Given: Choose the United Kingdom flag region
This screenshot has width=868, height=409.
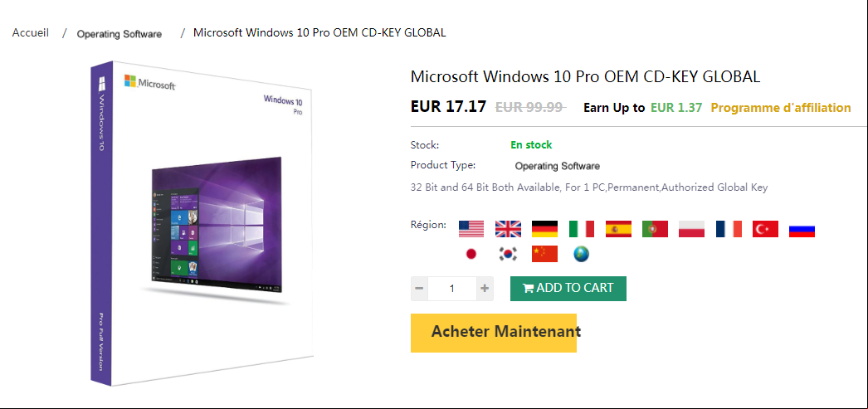Looking at the screenshot, I should 508,229.
